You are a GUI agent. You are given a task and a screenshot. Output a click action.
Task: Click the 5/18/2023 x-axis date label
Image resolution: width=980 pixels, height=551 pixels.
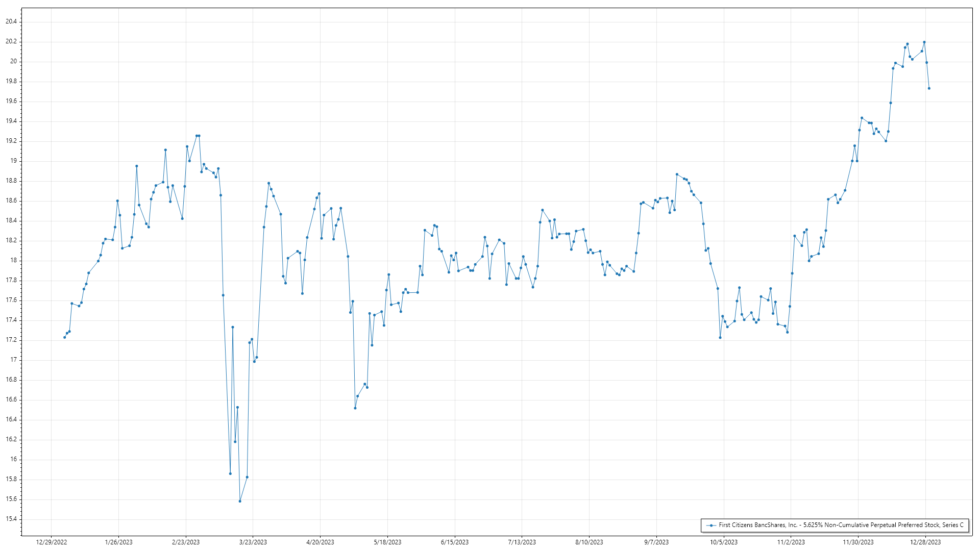[387, 542]
